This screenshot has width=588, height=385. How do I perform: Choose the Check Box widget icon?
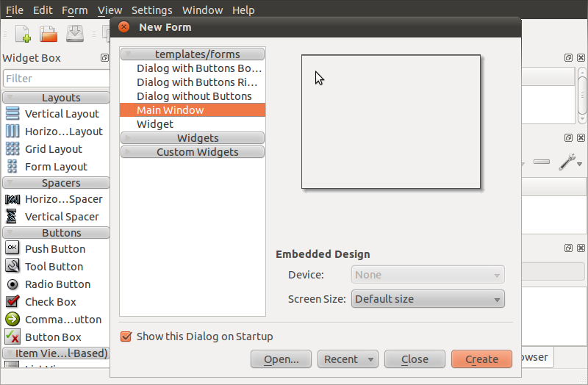tap(12, 301)
